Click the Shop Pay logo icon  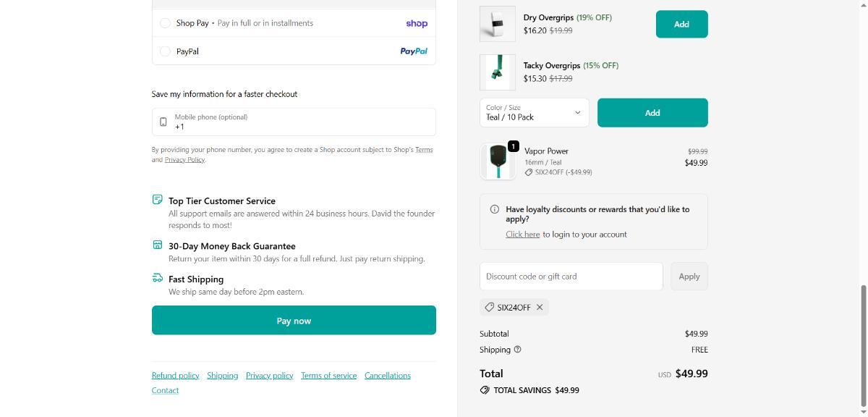tap(416, 23)
